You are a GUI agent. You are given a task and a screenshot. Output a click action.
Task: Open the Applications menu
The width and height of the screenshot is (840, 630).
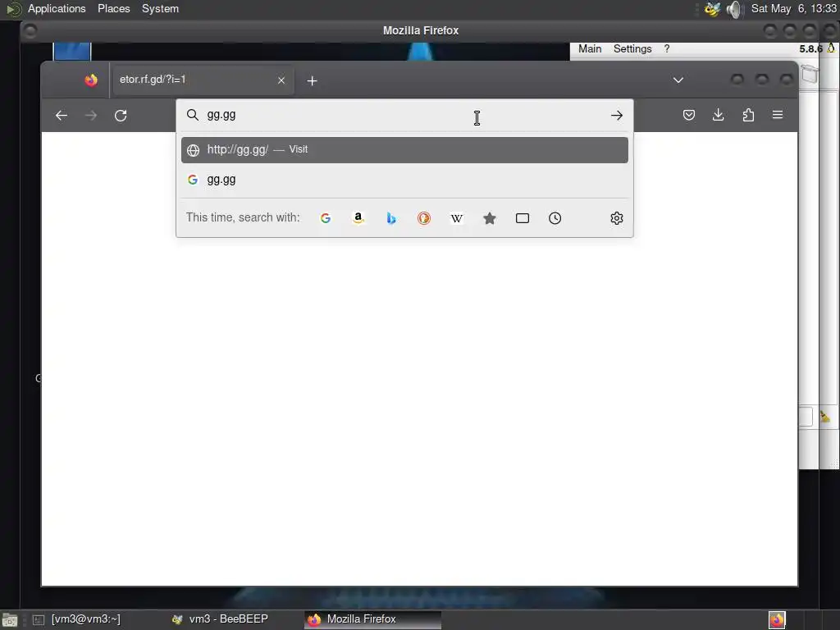(57, 8)
